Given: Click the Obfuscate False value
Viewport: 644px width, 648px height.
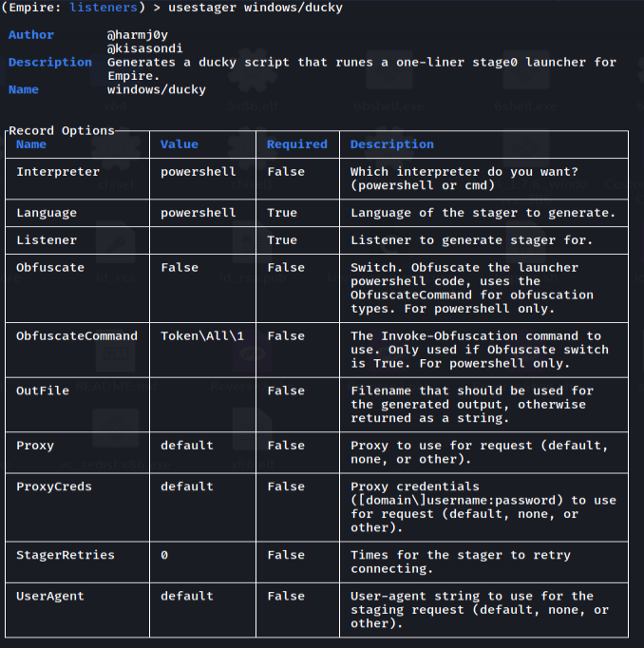Looking at the screenshot, I should click(180, 268).
